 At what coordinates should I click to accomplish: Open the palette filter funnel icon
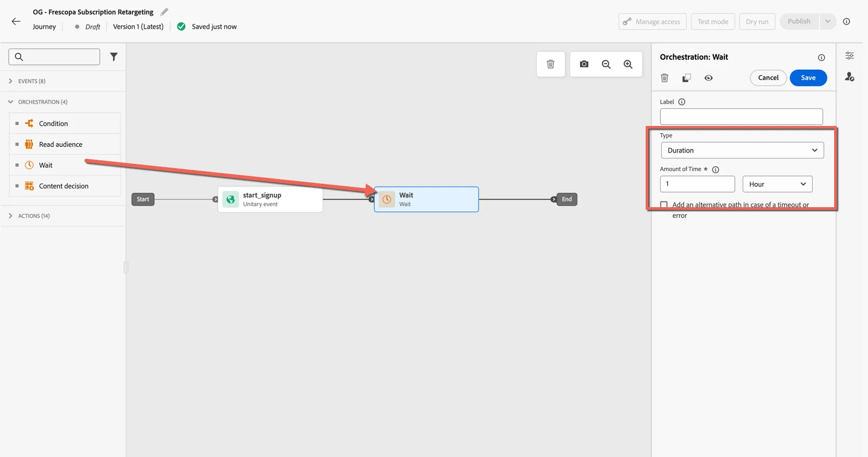point(114,57)
